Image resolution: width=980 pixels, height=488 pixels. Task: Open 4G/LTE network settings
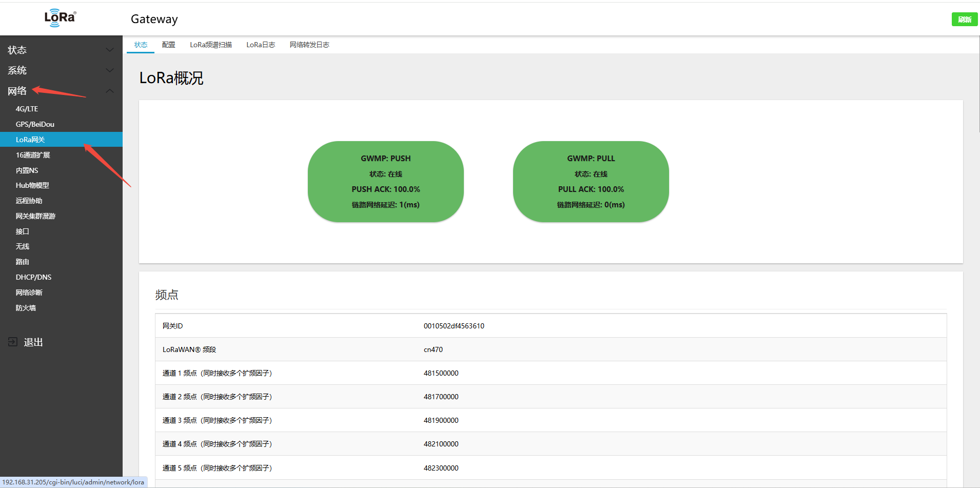(27, 109)
